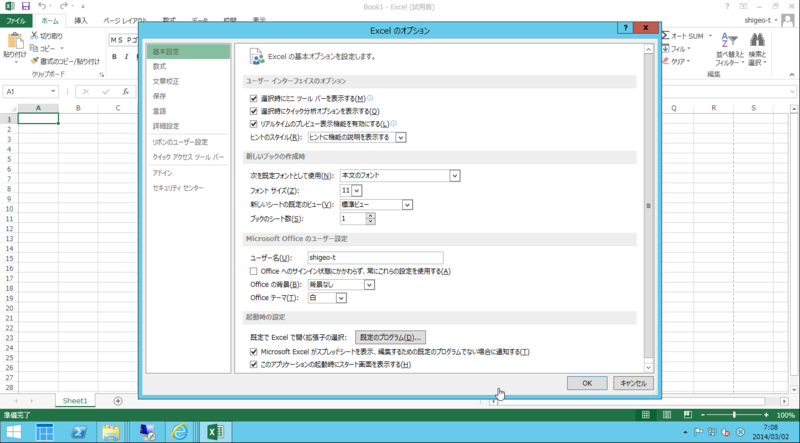The height and width of the screenshot is (443, 800).
Task: Toggle show Start screen at startup checkbox
Action: [x=254, y=364]
